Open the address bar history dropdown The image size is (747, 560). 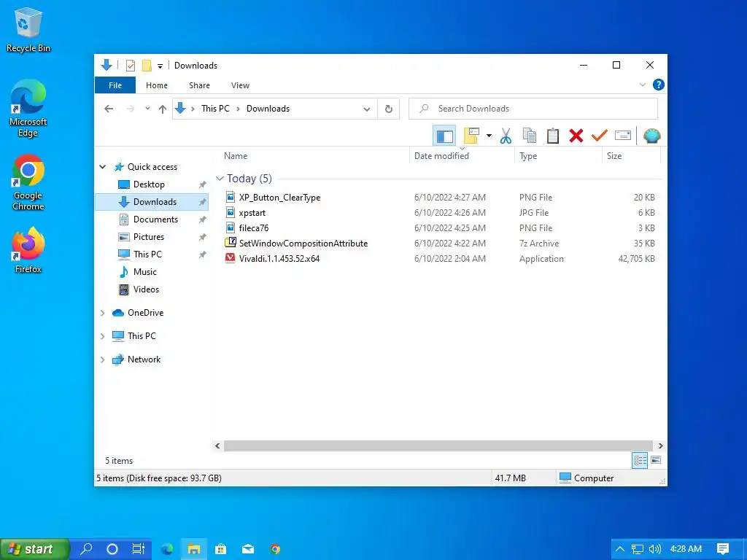coord(366,109)
